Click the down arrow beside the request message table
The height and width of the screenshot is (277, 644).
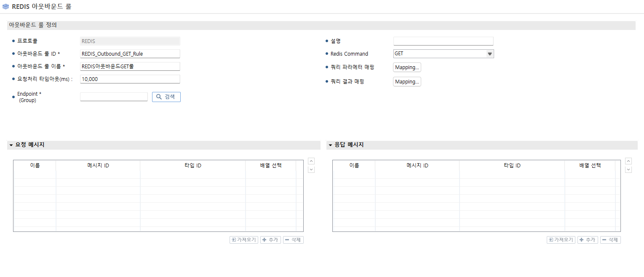[x=311, y=169]
